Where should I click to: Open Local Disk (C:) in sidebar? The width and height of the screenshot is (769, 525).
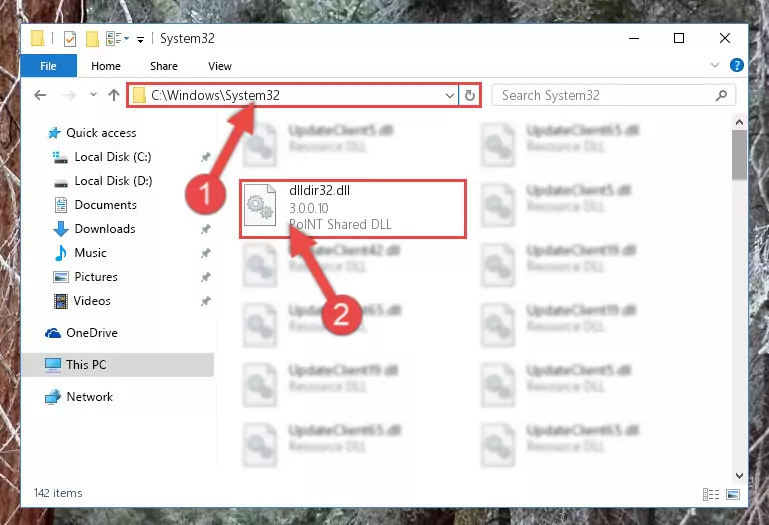click(113, 157)
